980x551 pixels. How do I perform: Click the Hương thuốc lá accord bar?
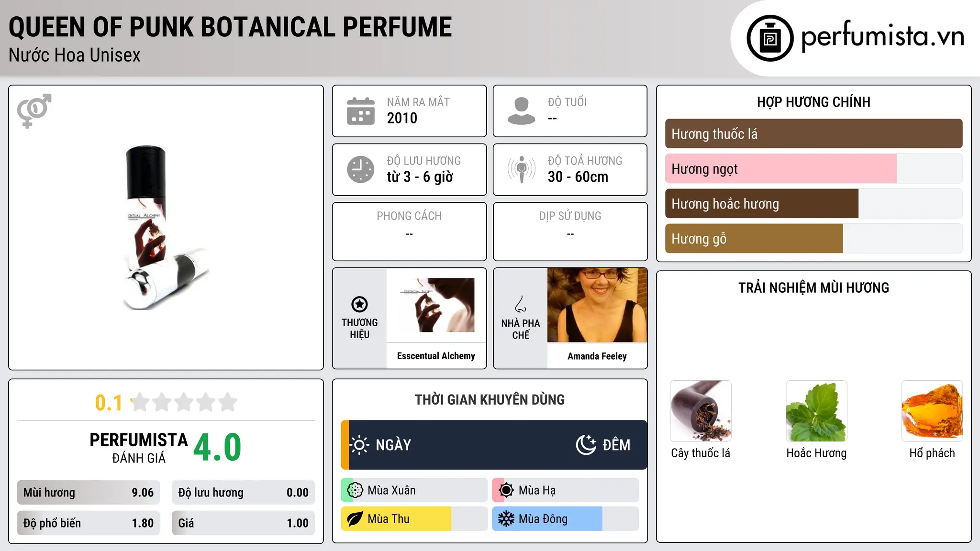click(x=813, y=134)
